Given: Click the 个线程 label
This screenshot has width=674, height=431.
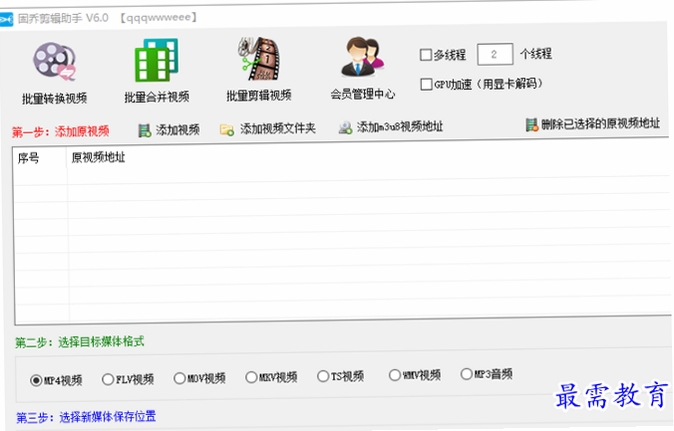Looking at the screenshot, I should (x=536, y=54).
